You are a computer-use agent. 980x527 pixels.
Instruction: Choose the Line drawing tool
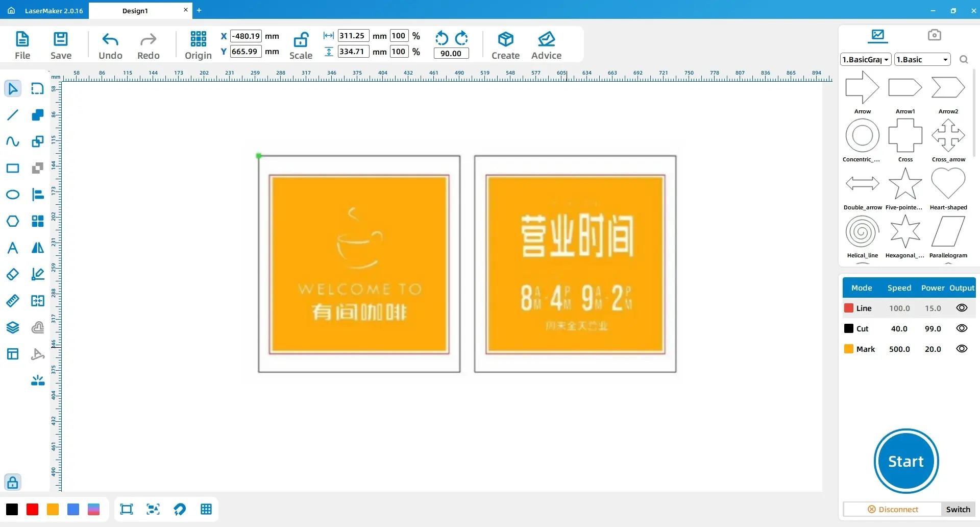coord(13,115)
